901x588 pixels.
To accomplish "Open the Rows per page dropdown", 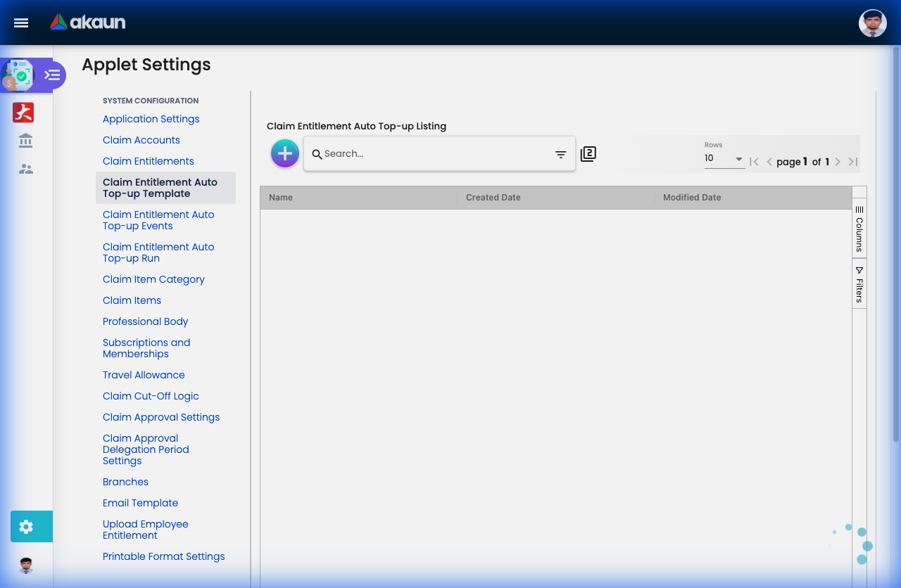I will coord(724,159).
